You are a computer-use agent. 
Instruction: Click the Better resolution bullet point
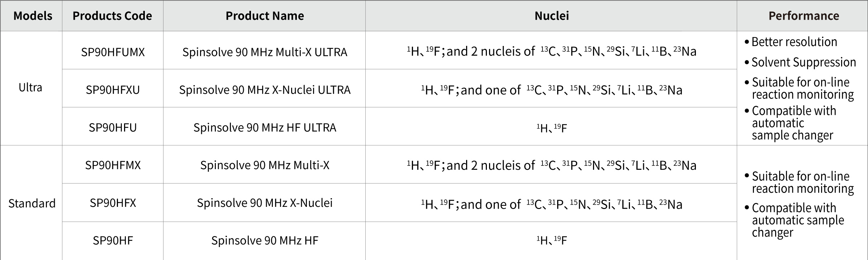[794, 42]
